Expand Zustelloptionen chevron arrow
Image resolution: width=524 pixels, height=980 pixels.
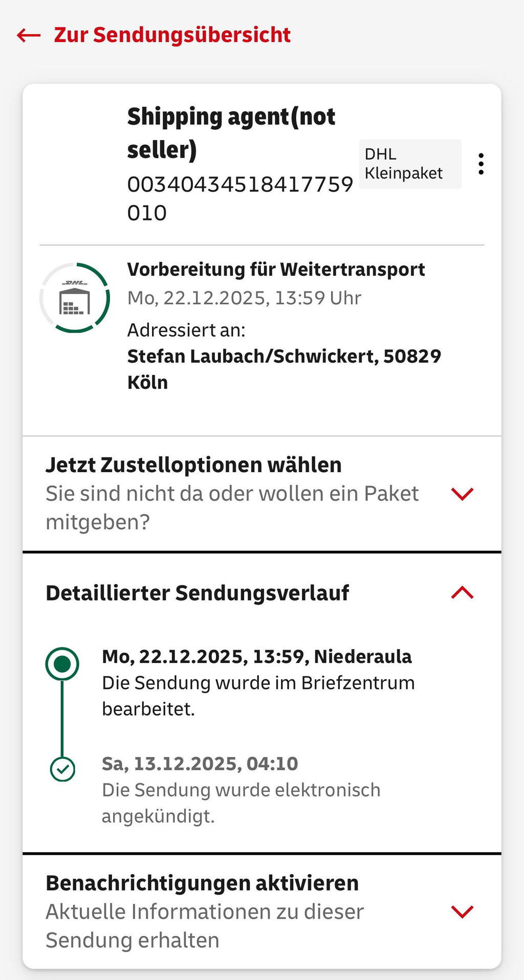(462, 494)
